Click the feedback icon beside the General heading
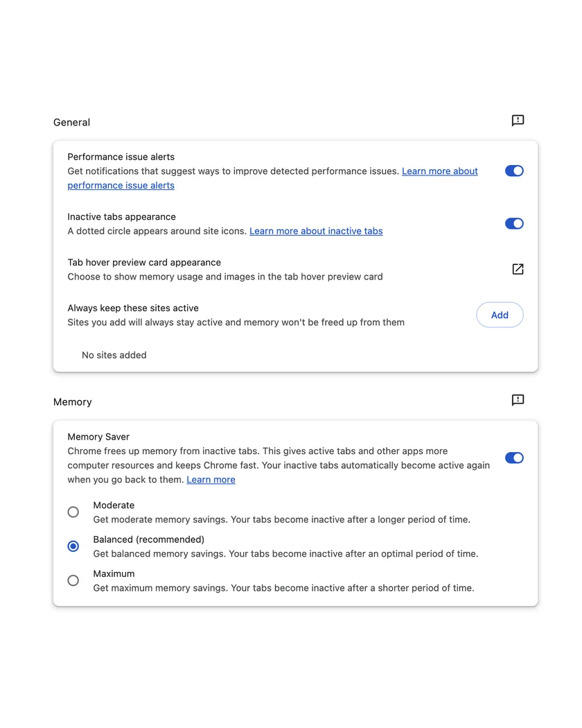The height and width of the screenshot is (728, 582). (x=518, y=121)
